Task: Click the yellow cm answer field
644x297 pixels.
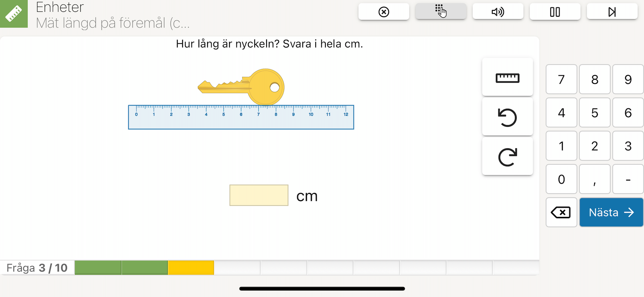Action: point(259,195)
